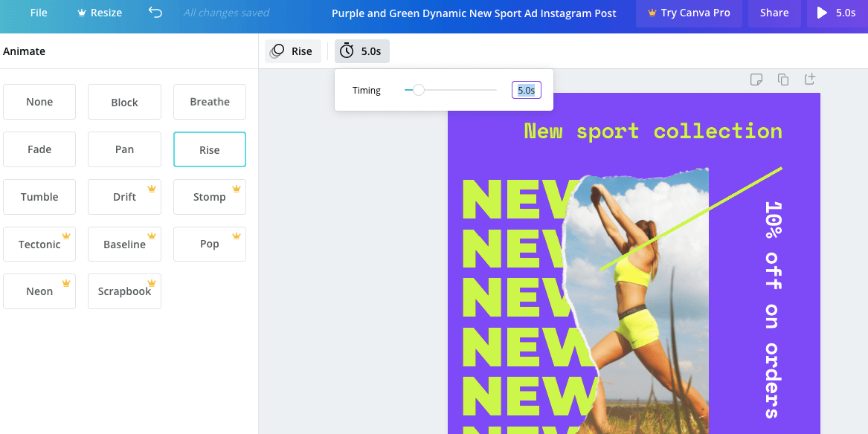
Task: Apply the Tumble animation
Action: click(39, 196)
